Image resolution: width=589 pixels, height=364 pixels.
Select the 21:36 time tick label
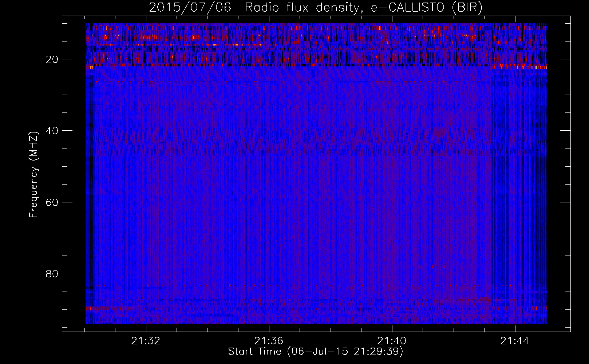click(269, 341)
